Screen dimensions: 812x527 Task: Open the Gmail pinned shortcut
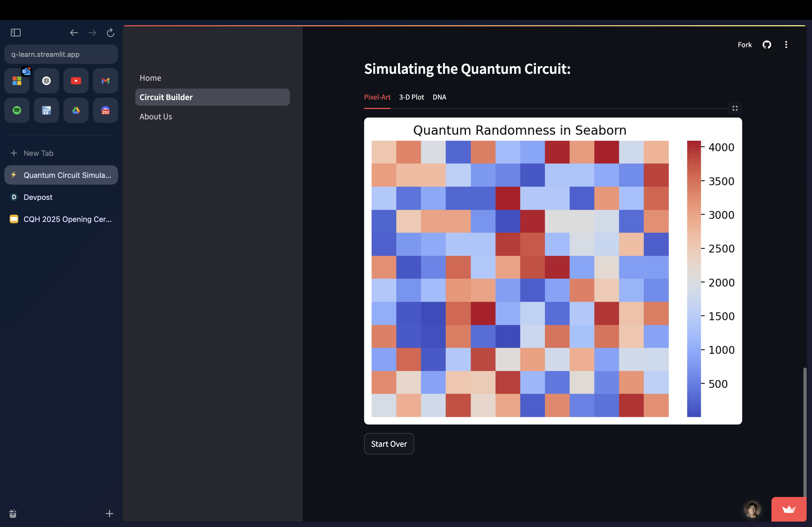point(106,81)
